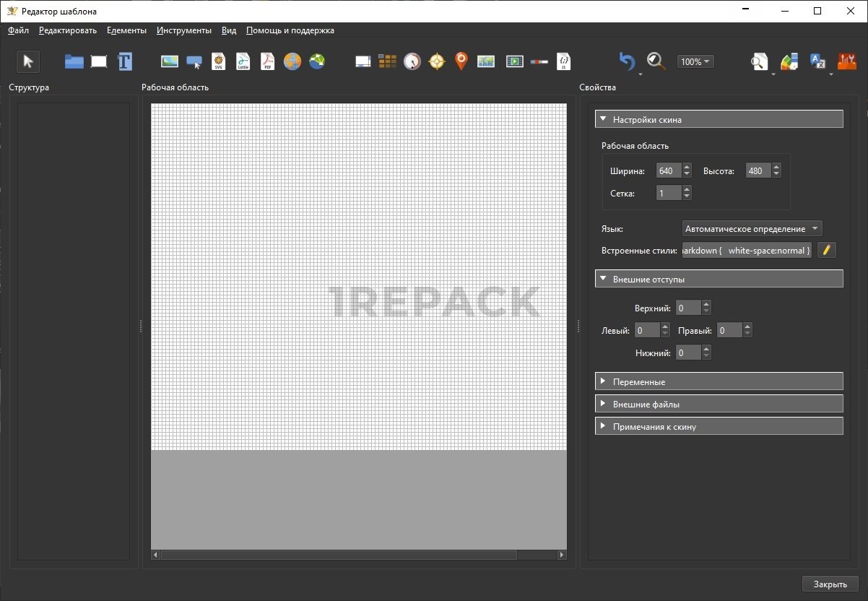Click the pencil edit styles button
Viewport: 868px width, 601px height.
point(827,250)
